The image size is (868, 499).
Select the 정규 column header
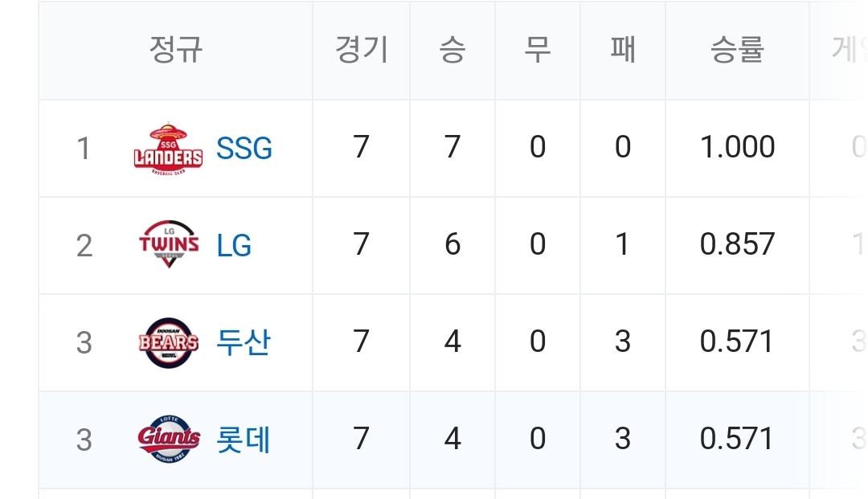pos(175,50)
